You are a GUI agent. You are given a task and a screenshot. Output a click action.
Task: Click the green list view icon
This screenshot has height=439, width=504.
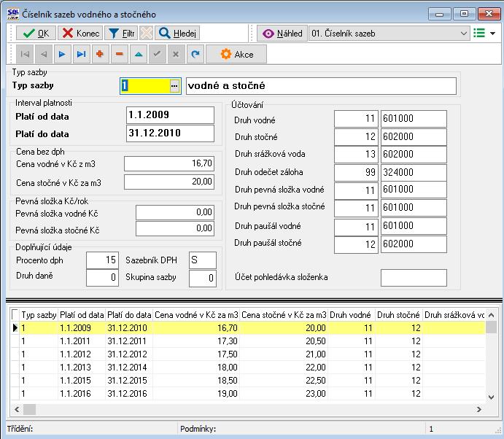click(x=479, y=33)
